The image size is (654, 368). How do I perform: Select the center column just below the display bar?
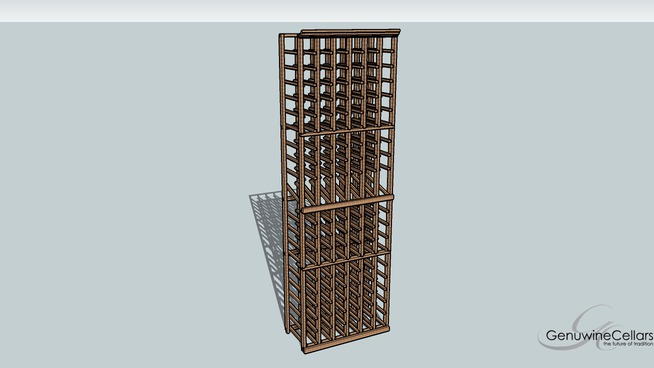tap(347, 234)
